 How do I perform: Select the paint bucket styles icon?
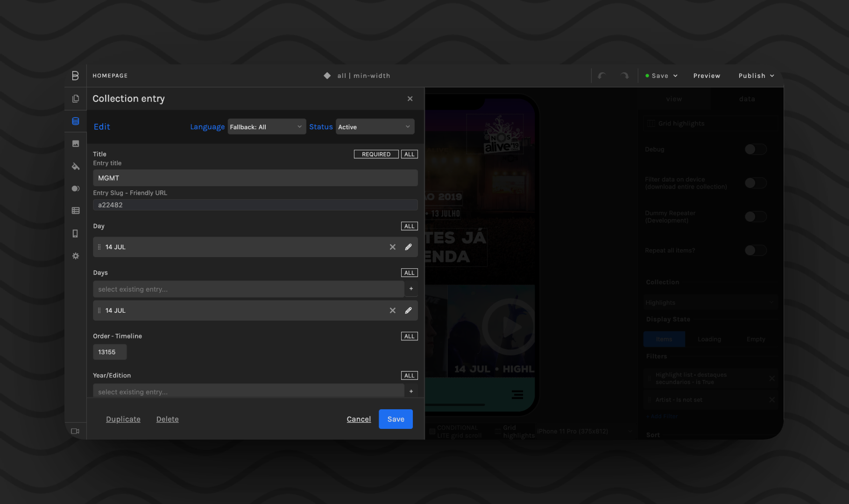coord(75,166)
